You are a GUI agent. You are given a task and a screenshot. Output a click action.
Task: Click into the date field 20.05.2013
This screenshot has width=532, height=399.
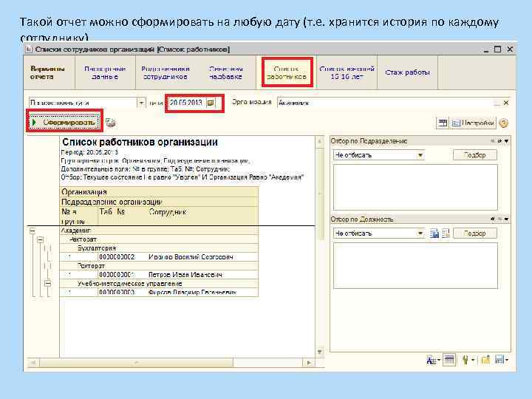pyautogui.click(x=186, y=103)
